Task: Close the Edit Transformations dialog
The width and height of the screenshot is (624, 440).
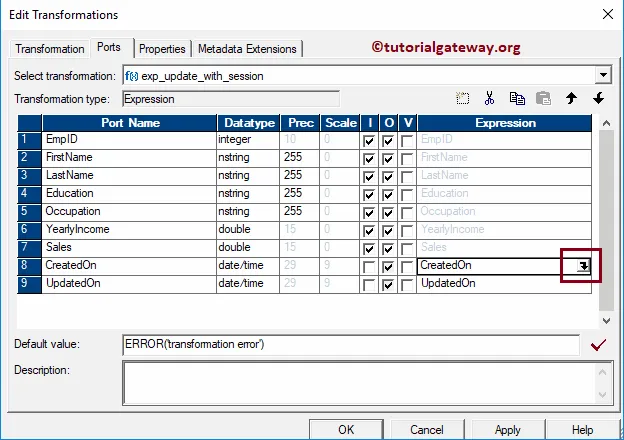Action: (604, 14)
